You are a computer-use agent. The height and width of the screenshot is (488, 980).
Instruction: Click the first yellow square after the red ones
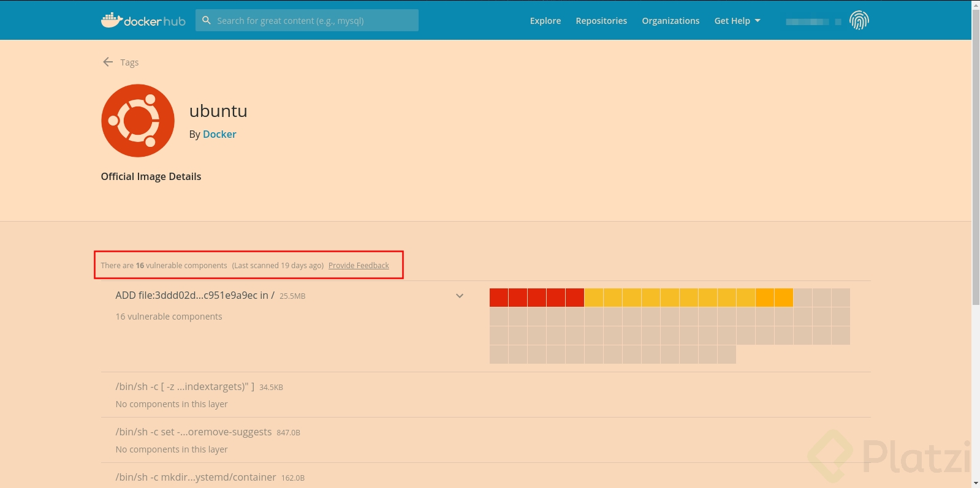point(594,298)
